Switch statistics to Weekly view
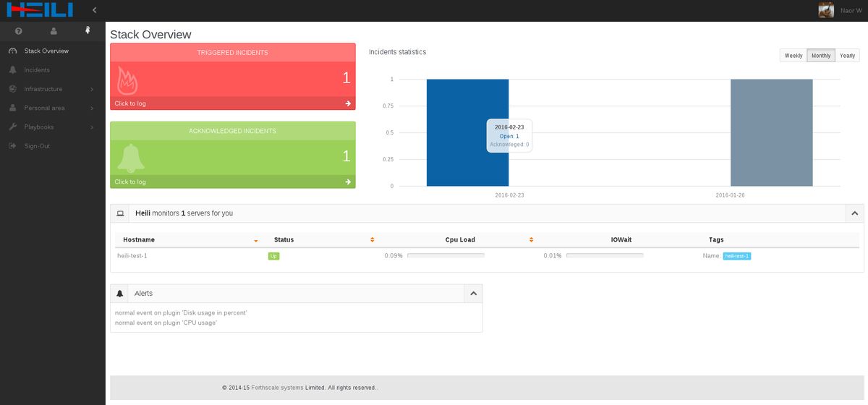The height and width of the screenshot is (405, 868). click(793, 56)
